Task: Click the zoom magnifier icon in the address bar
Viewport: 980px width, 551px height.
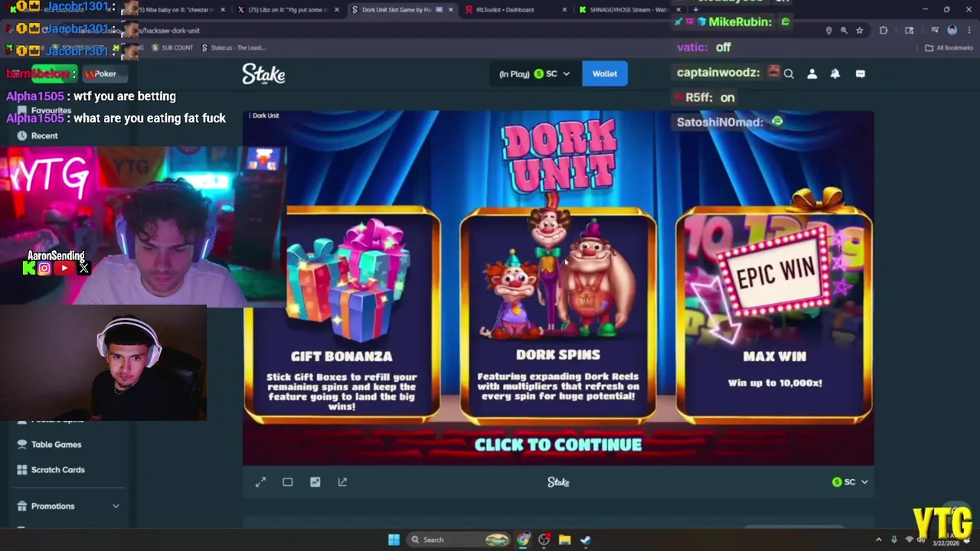Action: point(844,31)
